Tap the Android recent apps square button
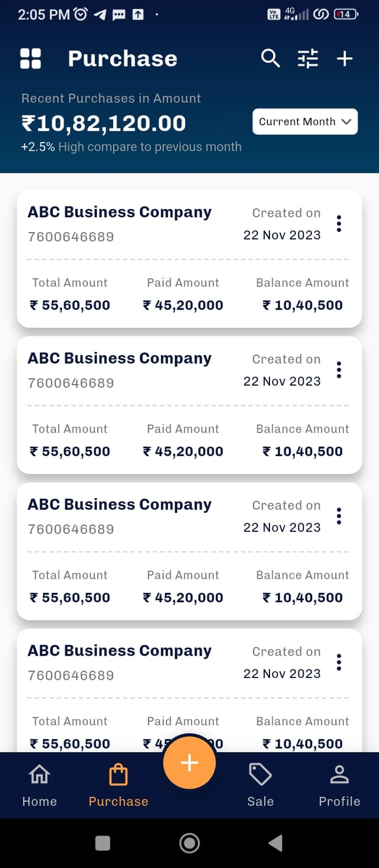The image size is (379, 868). click(x=103, y=843)
